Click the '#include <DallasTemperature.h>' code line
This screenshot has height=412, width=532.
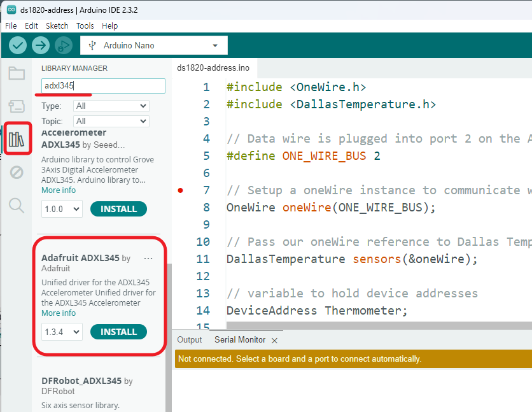click(x=331, y=104)
